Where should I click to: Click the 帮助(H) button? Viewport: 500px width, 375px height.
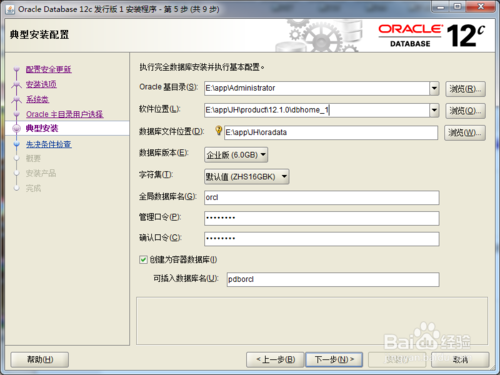pos(40,360)
